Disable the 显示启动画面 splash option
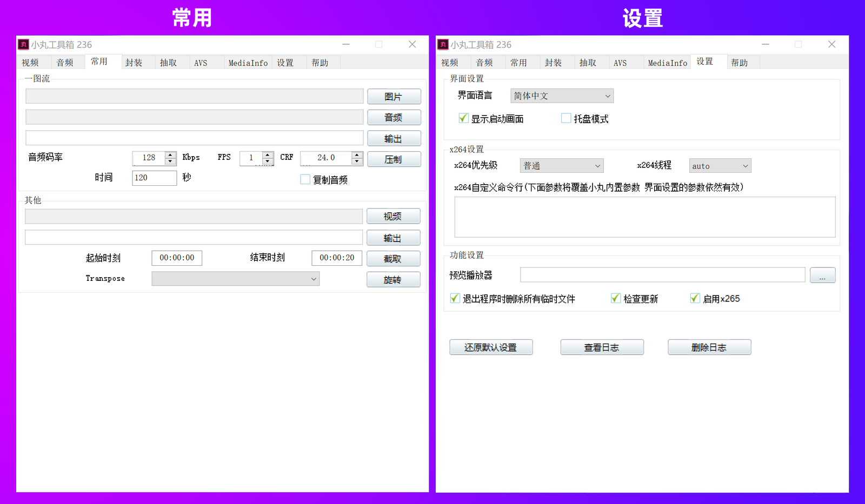Viewport: 865px width, 504px height. tap(463, 118)
